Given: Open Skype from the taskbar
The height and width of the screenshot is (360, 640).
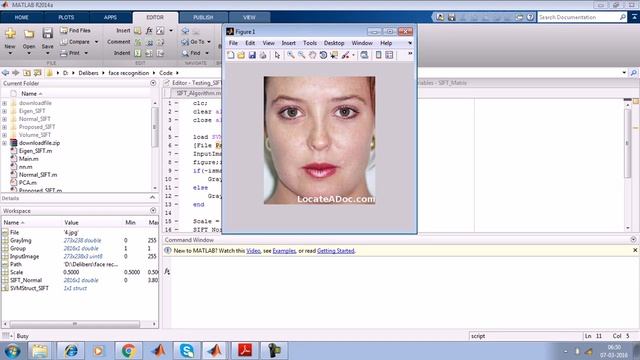Looking at the screenshot, I should (x=187, y=351).
